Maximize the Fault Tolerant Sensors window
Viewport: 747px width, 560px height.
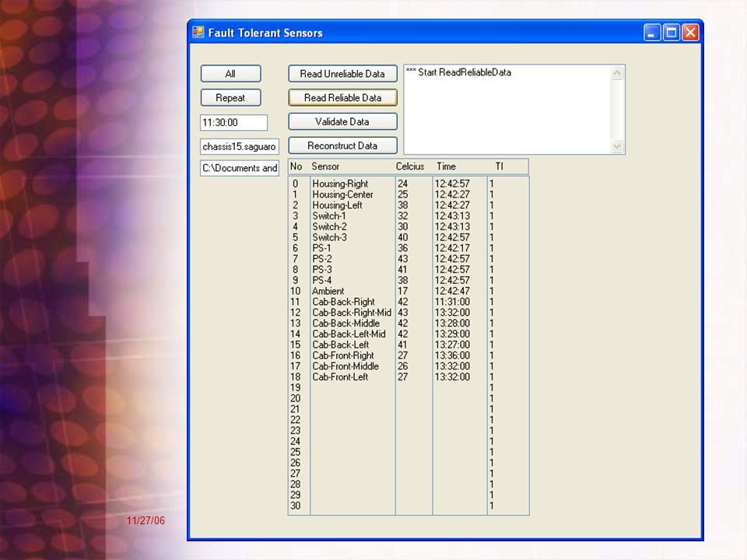point(672,33)
